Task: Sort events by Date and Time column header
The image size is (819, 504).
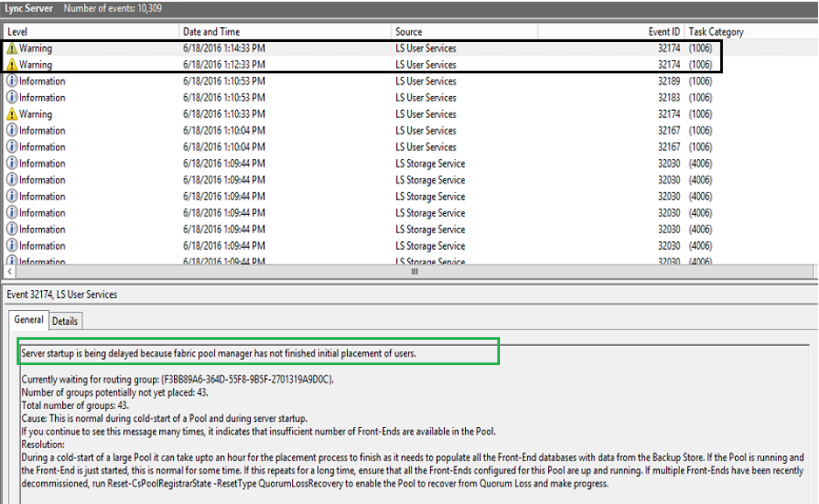Action: click(x=285, y=31)
